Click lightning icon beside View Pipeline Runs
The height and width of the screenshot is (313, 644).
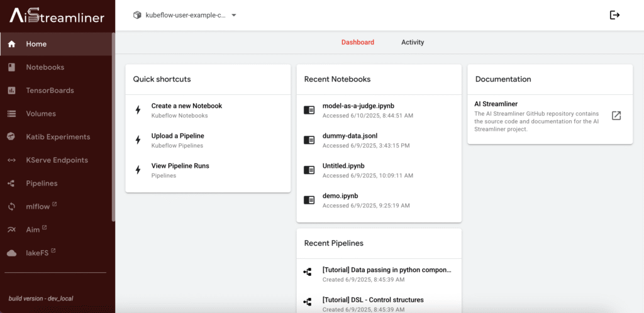tap(138, 170)
